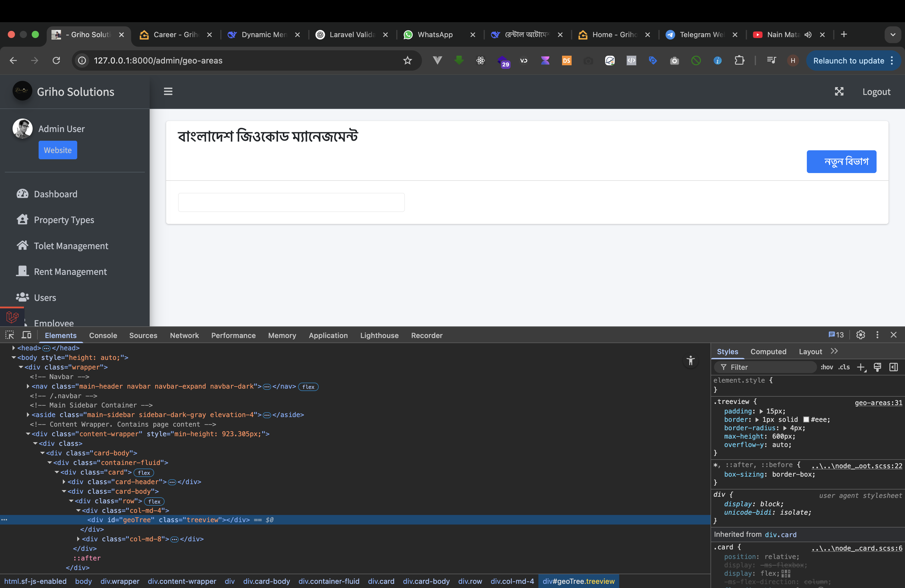Expand the card-header div node
The width and height of the screenshot is (905, 588).
click(64, 482)
